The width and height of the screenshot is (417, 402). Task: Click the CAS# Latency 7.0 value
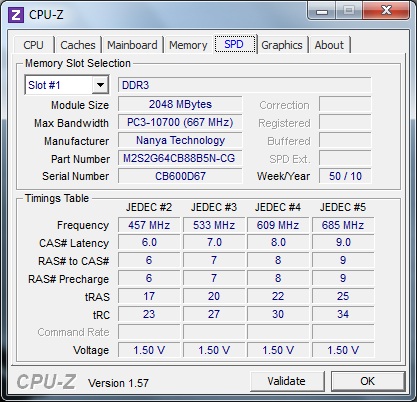click(x=214, y=242)
